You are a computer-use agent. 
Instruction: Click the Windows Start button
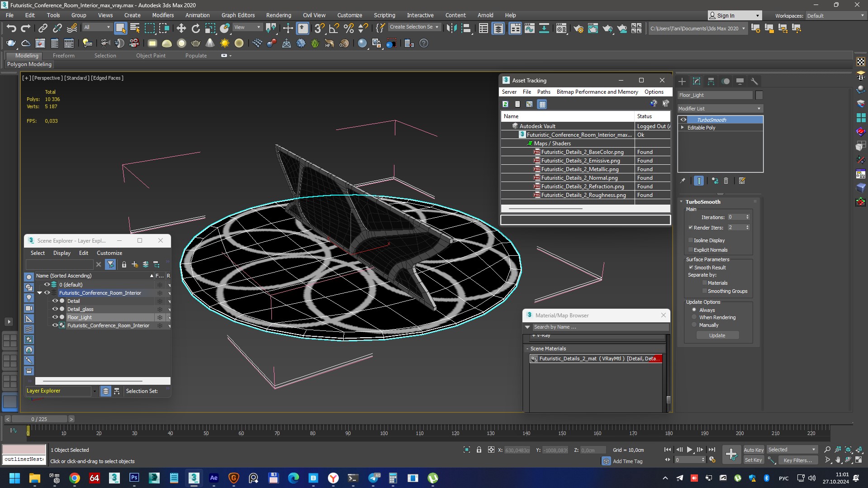[x=14, y=478]
